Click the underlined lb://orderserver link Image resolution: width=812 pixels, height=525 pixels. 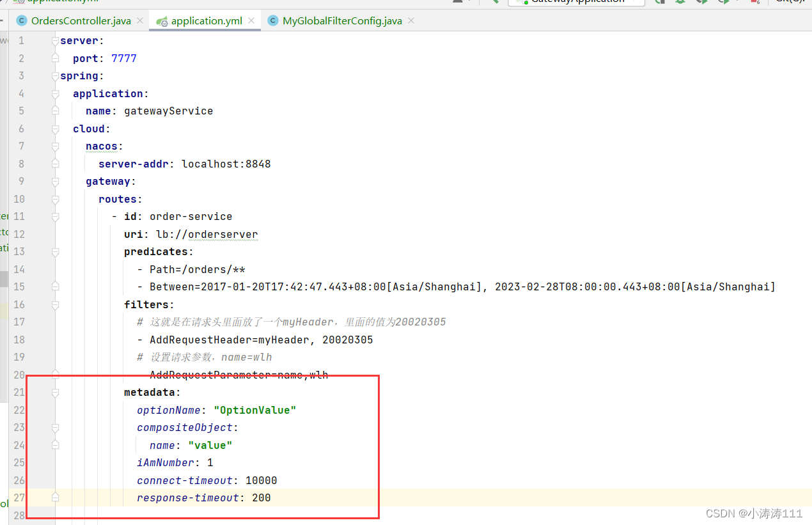click(x=207, y=234)
